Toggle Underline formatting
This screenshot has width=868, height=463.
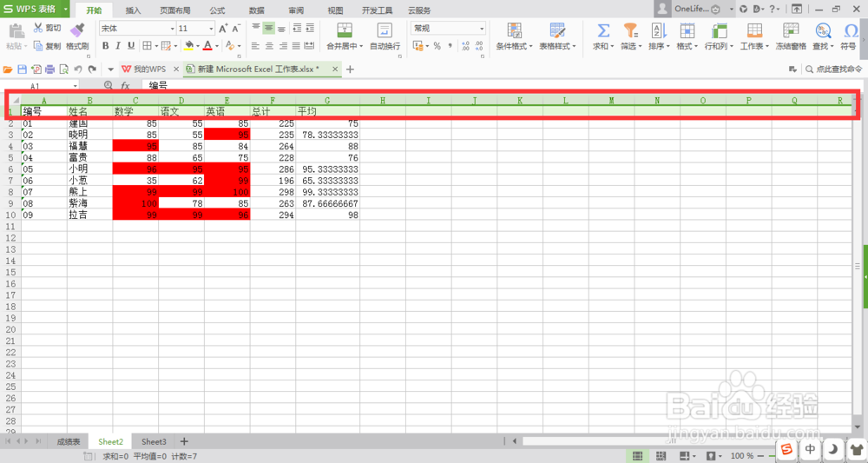tap(131, 46)
